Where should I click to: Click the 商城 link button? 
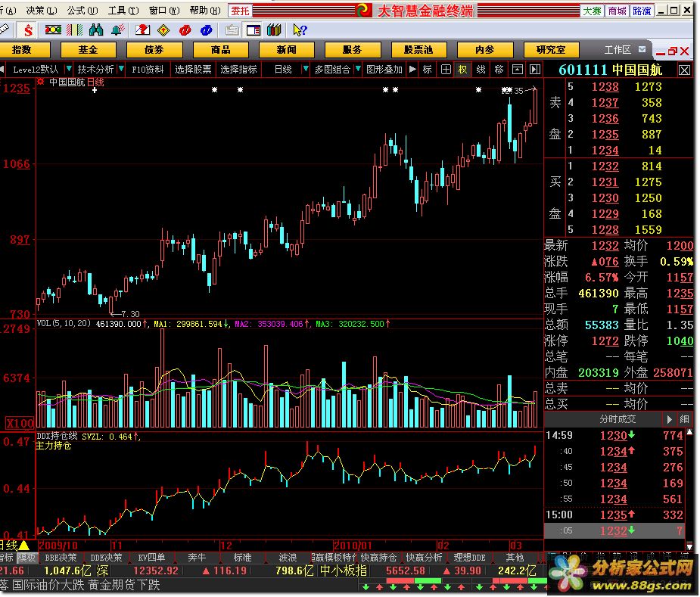point(617,11)
